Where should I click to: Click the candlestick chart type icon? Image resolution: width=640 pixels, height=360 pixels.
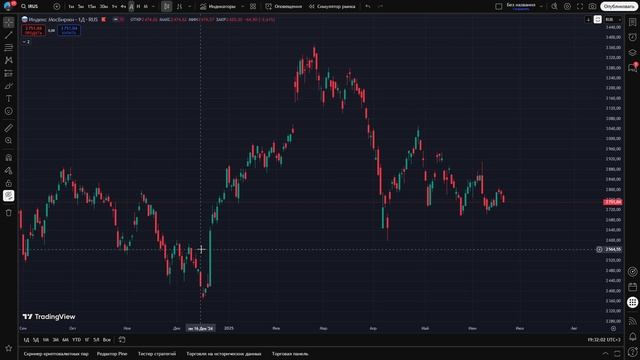(x=167, y=7)
